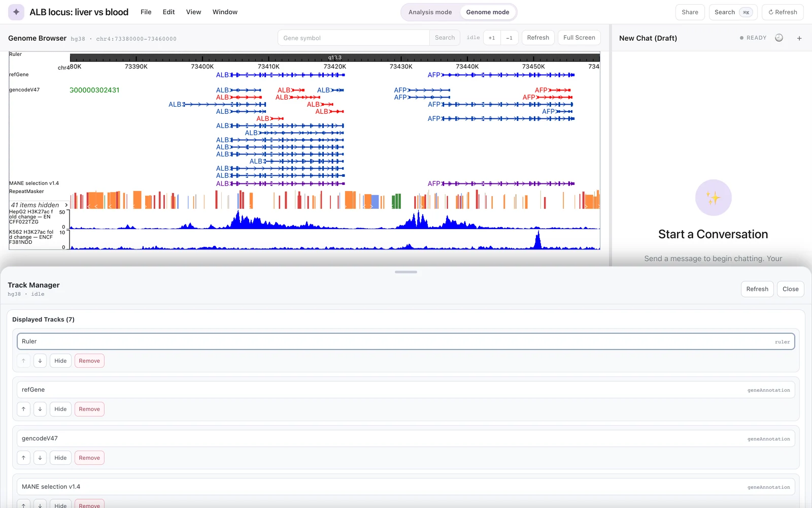Focus the Gene symbol input field
This screenshot has height=508, width=812.
354,38
